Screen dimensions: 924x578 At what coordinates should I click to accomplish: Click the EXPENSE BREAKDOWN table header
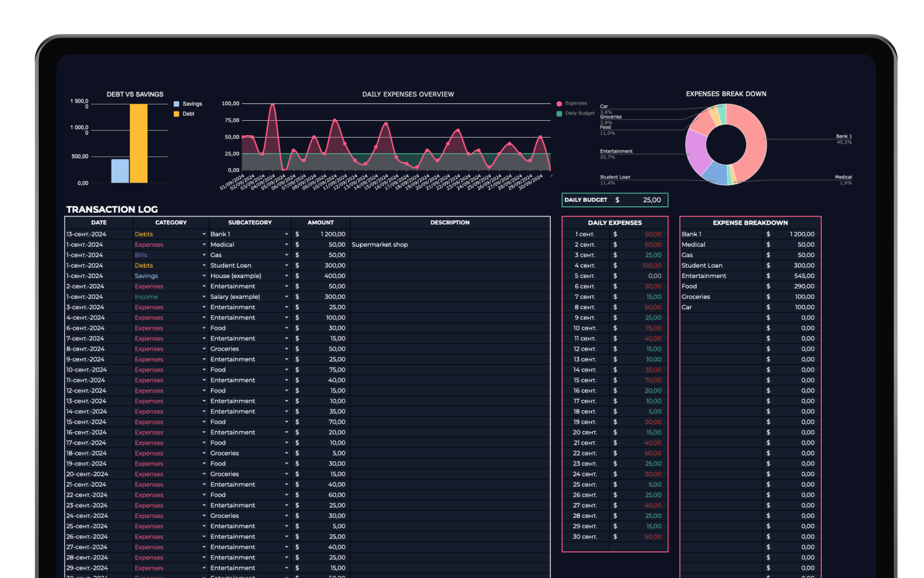pyautogui.click(x=750, y=223)
